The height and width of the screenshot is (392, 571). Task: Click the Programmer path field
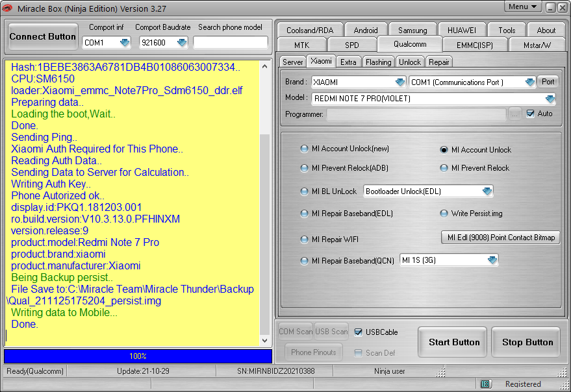click(416, 114)
